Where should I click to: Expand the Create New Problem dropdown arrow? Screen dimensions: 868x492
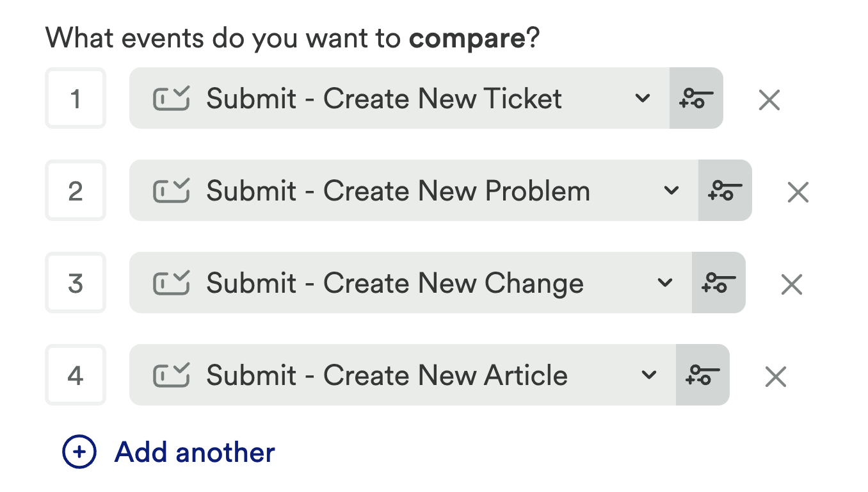(671, 191)
